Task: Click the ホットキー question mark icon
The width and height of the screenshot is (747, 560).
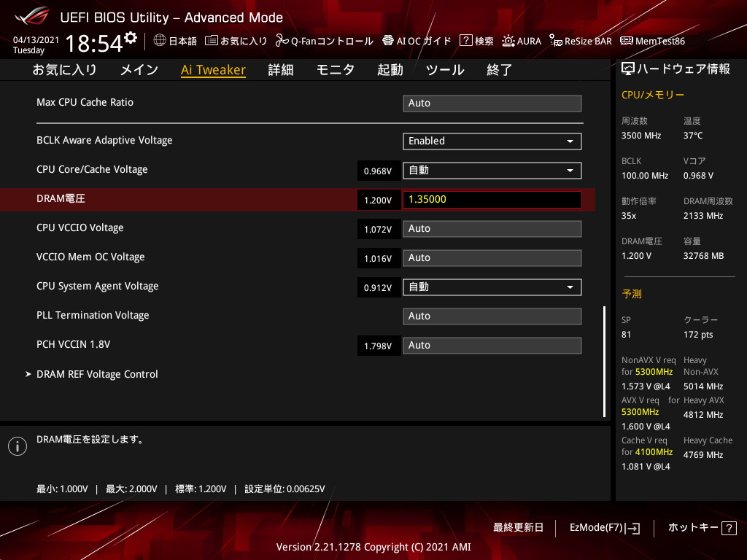Action: (729, 528)
